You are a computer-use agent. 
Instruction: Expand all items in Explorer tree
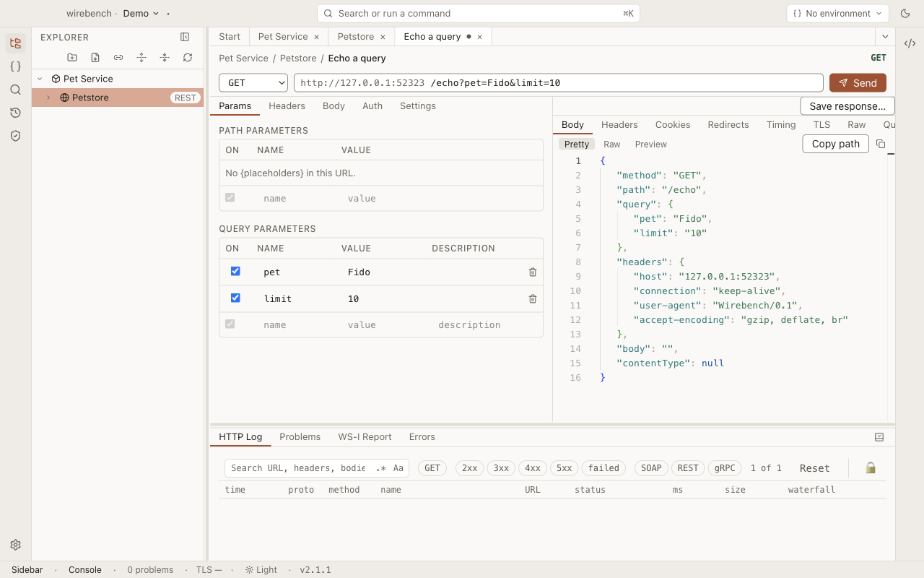click(141, 58)
